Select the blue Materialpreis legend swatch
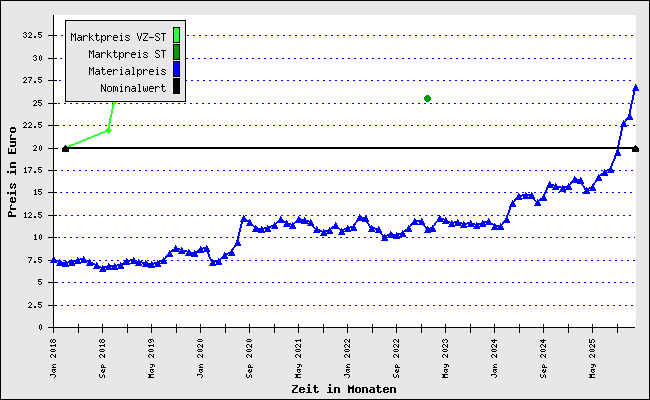650x400 pixels. click(x=176, y=70)
